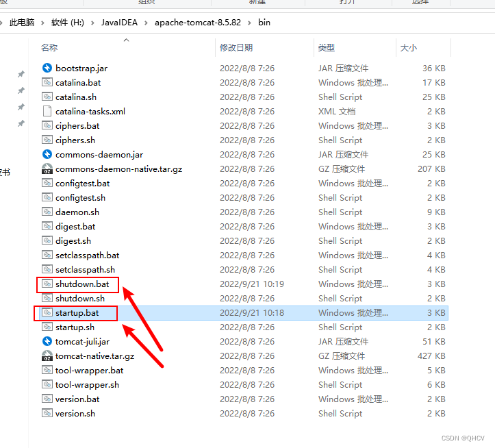Click the setclasspath.bat file icon
Viewport: 495px width, 448px height.
[47, 255]
